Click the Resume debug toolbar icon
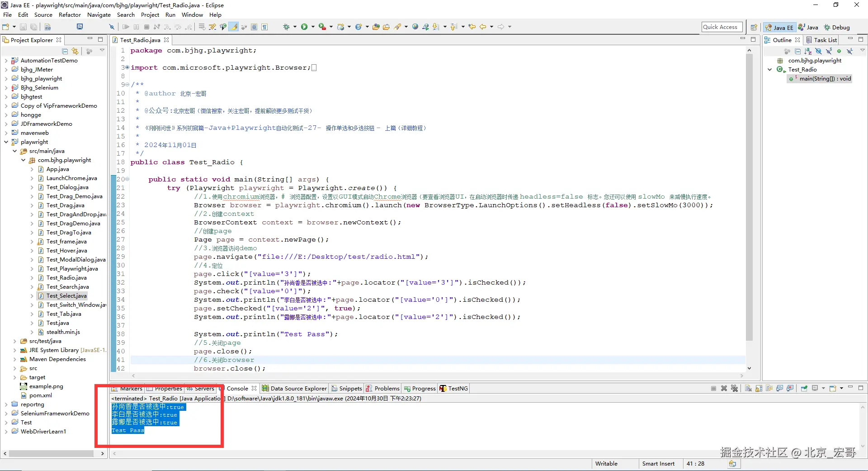Viewport: 868px width, 471px height. (x=126, y=27)
